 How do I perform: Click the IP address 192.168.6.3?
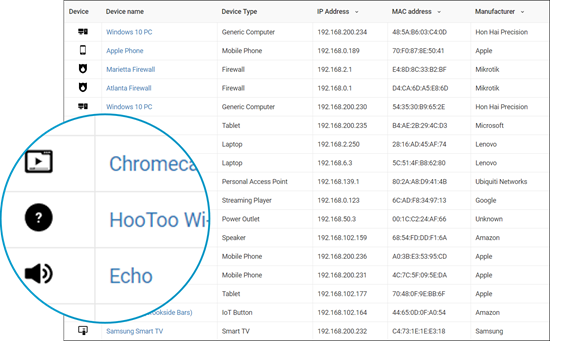pos(335,163)
